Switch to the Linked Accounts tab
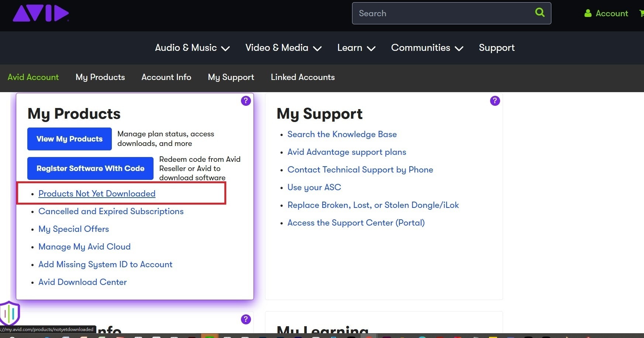The image size is (644, 338). [303, 77]
